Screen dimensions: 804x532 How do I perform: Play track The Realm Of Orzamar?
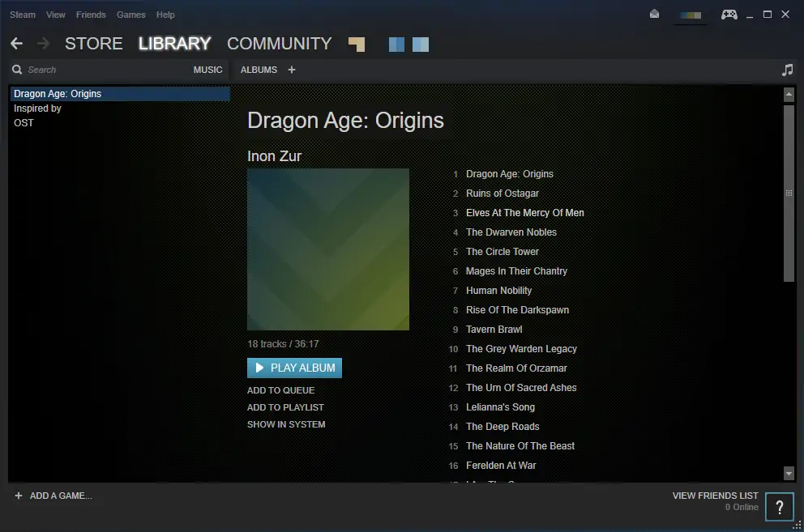coord(516,368)
